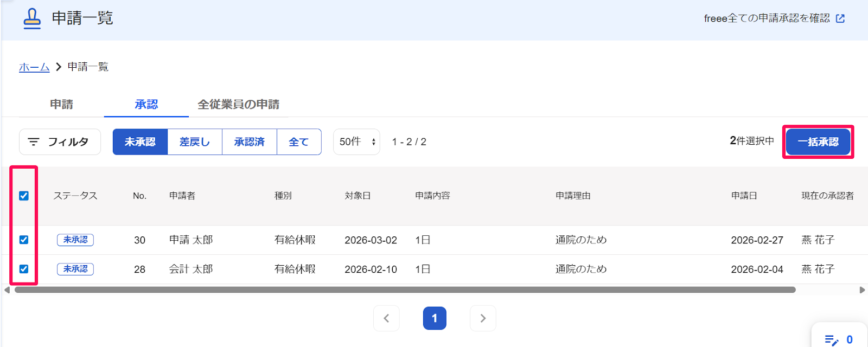Go to previous page with left chevron
868x347 pixels.
coord(386,318)
